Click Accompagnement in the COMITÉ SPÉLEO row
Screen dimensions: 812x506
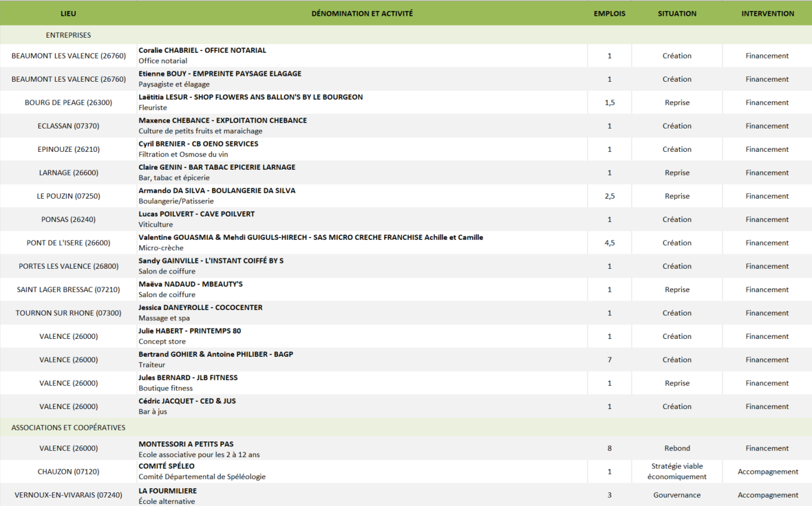[x=767, y=472]
